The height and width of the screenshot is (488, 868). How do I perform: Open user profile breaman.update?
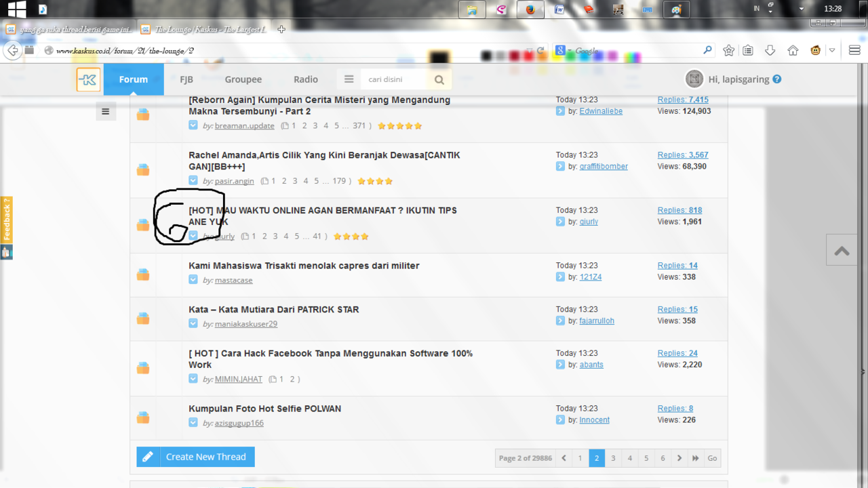click(245, 126)
